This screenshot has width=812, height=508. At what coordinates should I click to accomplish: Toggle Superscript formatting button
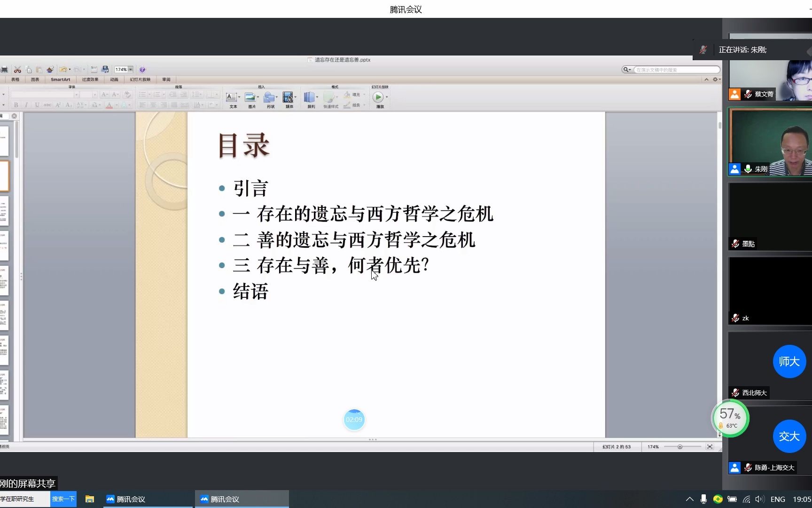click(58, 105)
